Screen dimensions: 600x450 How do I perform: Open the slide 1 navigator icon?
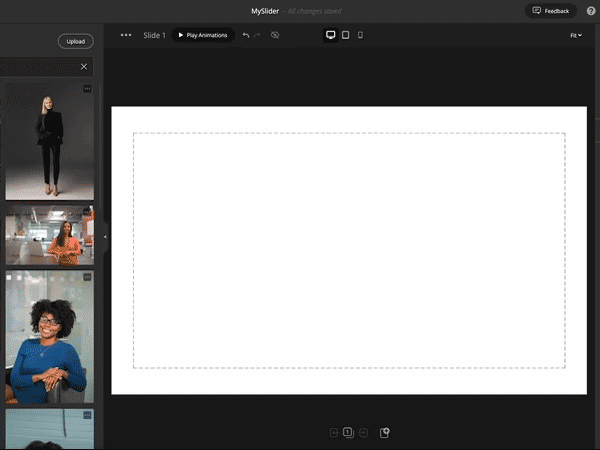point(348,433)
